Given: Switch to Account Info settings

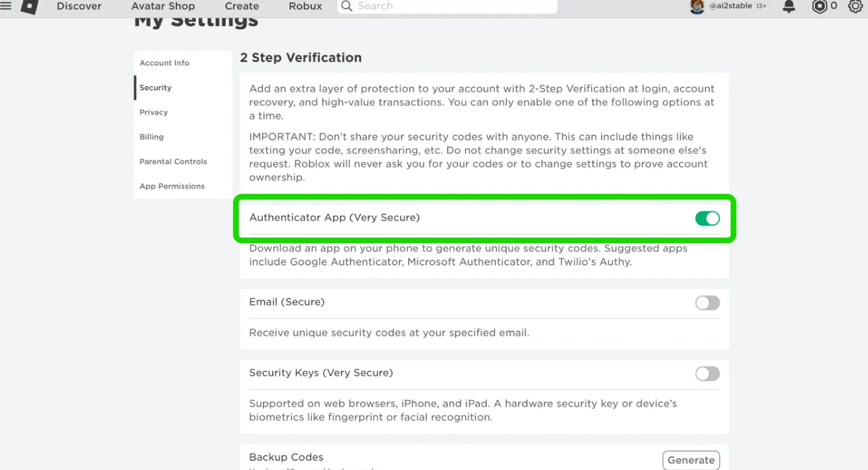Looking at the screenshot, I should pos(164,63).
